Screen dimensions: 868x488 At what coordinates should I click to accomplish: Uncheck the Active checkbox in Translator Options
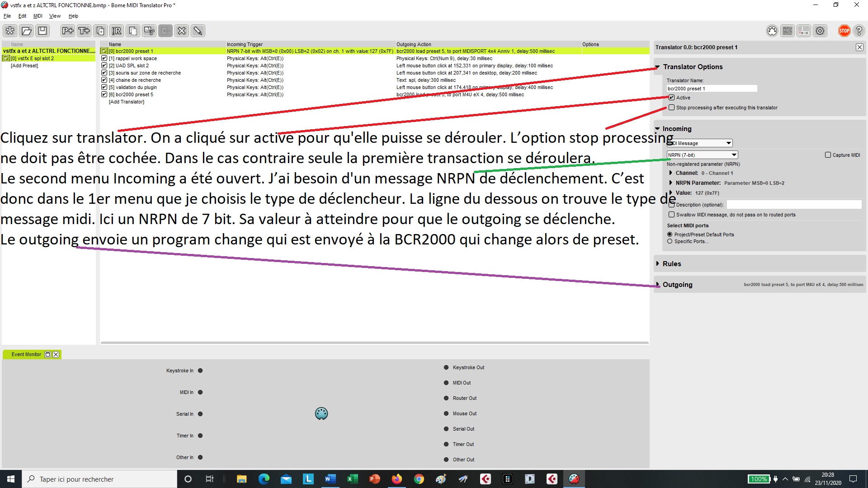[672, 98]
